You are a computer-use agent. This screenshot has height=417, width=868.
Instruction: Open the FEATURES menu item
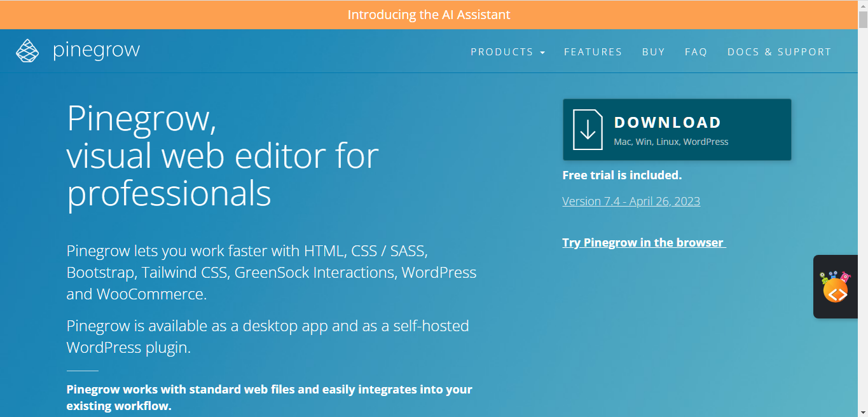(593, 51)
